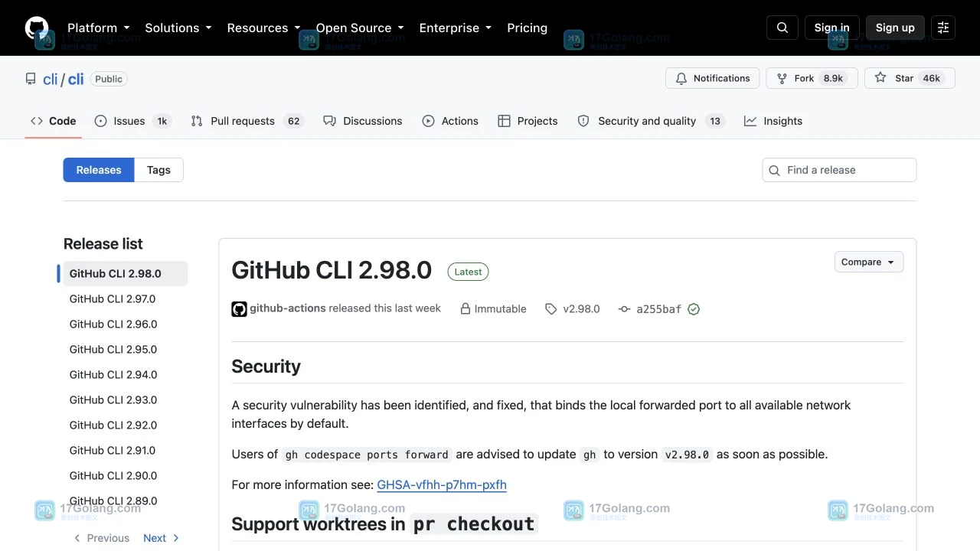980x551 pixels.
Task: Select GitHub CLI 2.89.0 in release list
Action: point(126,500)
